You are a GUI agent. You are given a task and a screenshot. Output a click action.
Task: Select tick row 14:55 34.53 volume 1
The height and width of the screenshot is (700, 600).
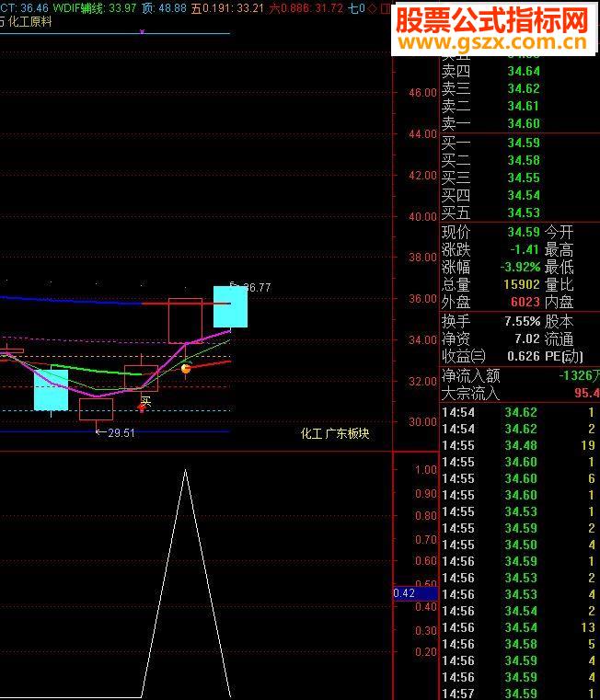[x=518, y=511]
